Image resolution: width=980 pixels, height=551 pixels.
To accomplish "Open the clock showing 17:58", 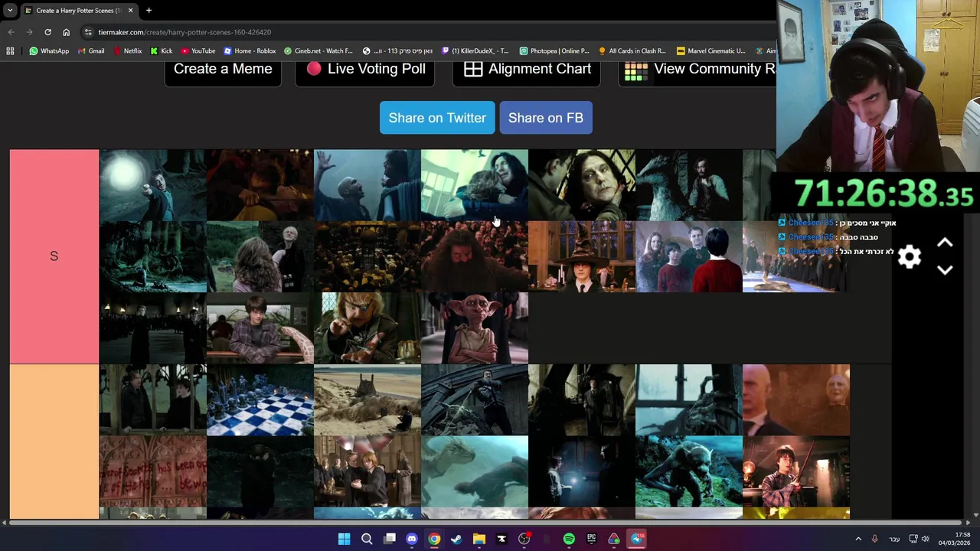I will pyautogui.click(x=955, y=539).
